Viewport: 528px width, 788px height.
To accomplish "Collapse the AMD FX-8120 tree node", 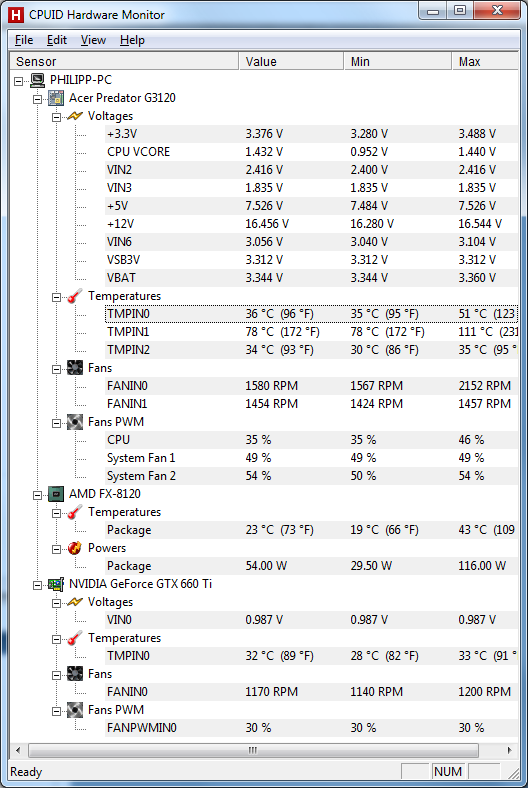I will (38, 495).
